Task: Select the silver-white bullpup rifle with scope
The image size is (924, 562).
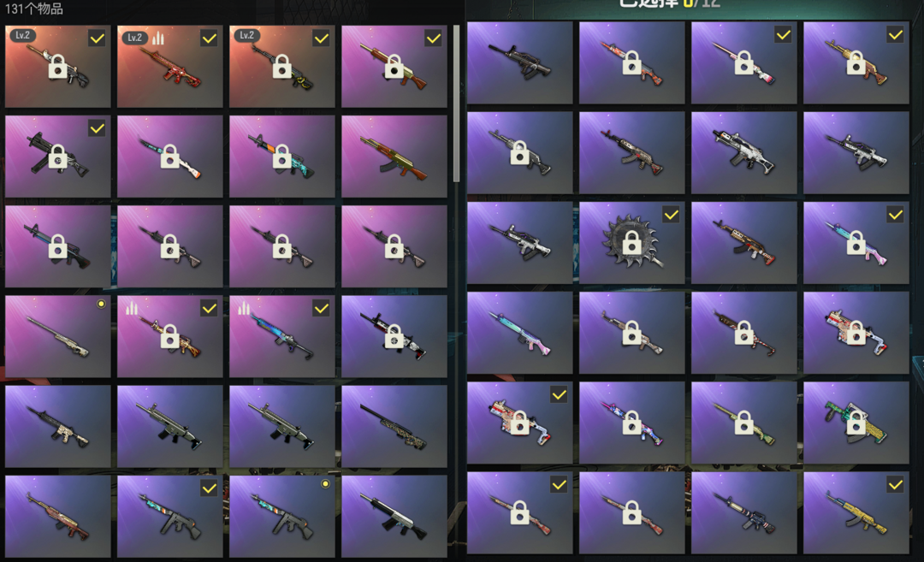Action: (x=743, y=152)
